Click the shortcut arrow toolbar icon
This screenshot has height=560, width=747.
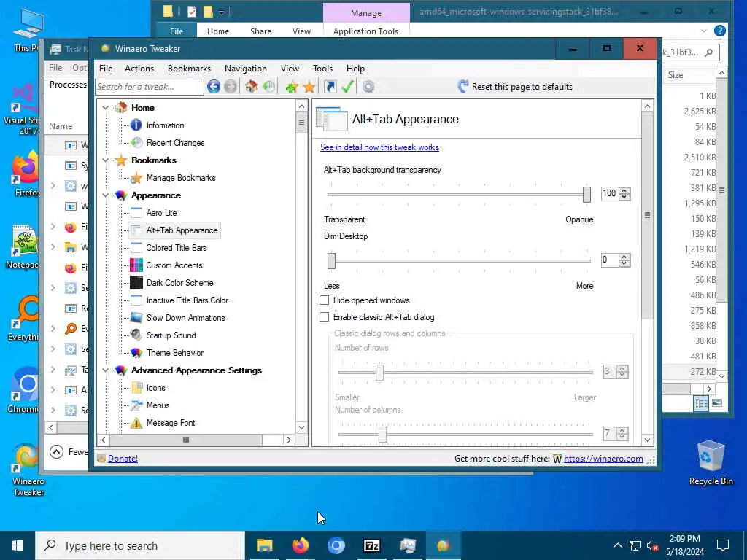click(x=330, y=87)
